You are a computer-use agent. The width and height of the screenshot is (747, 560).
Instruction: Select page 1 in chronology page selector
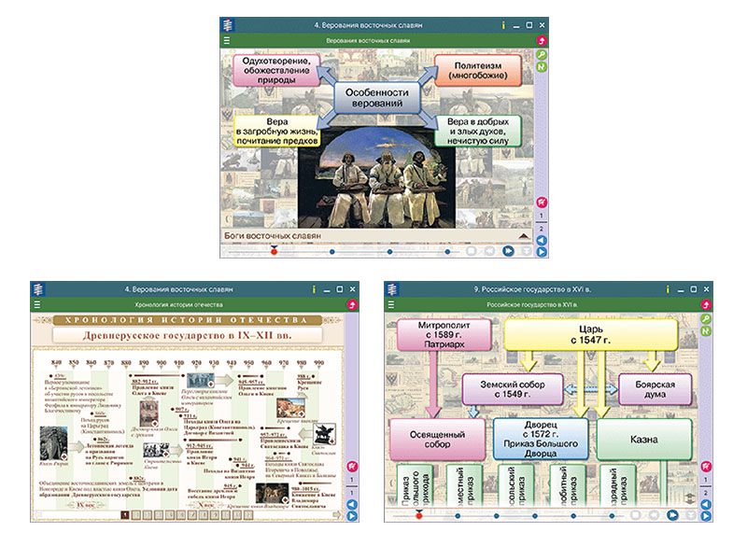pos(124,513)
